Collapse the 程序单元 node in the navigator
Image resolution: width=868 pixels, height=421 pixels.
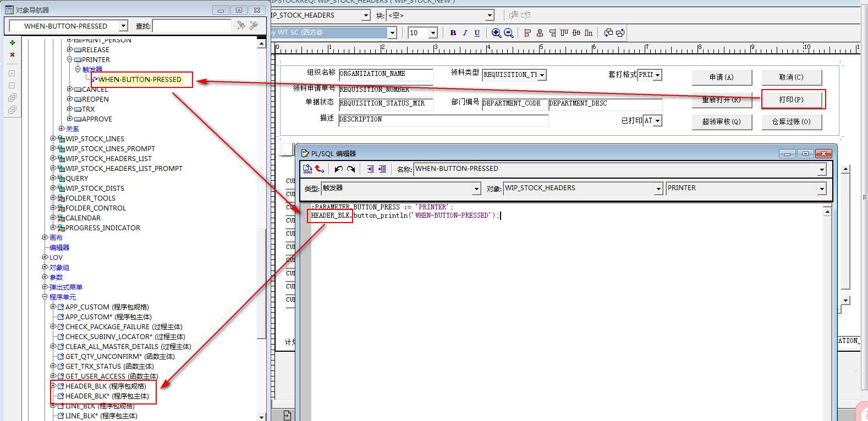45,297
